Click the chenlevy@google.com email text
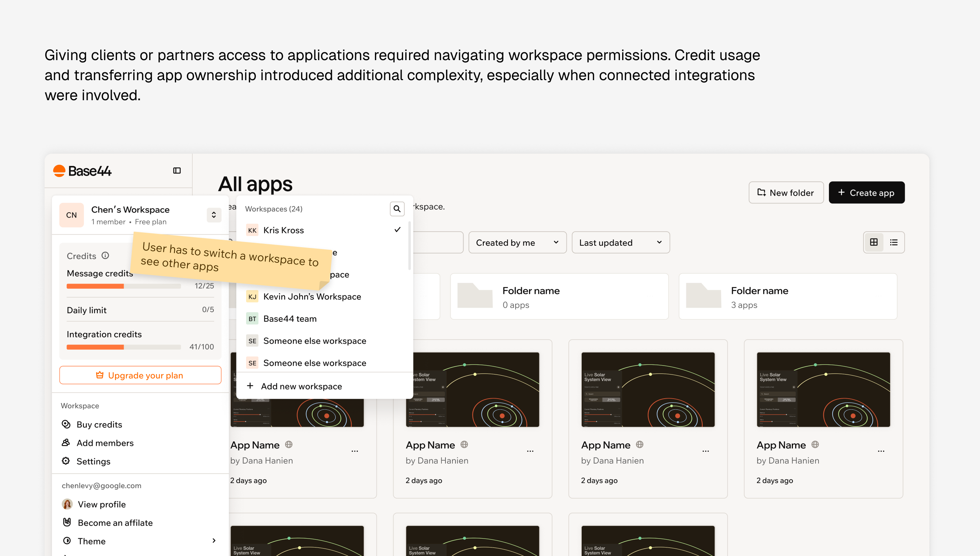Image resolution: width=980 pixels, height=556 pixels. point(101,485)
